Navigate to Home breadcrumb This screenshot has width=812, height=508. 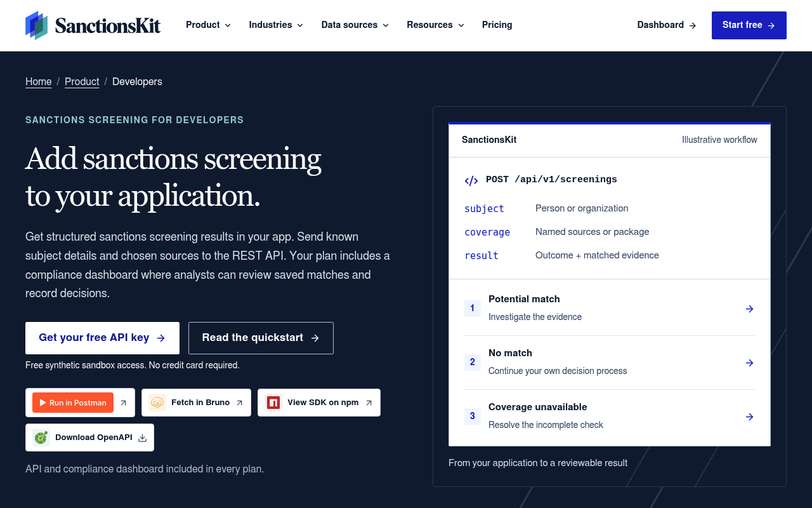39,81
